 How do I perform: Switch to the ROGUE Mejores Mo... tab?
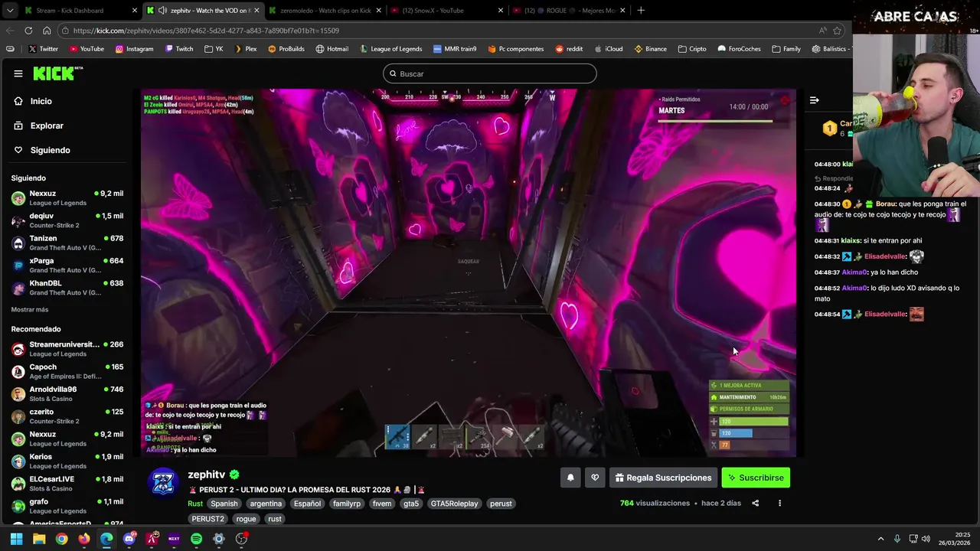(x=568, y=11)
